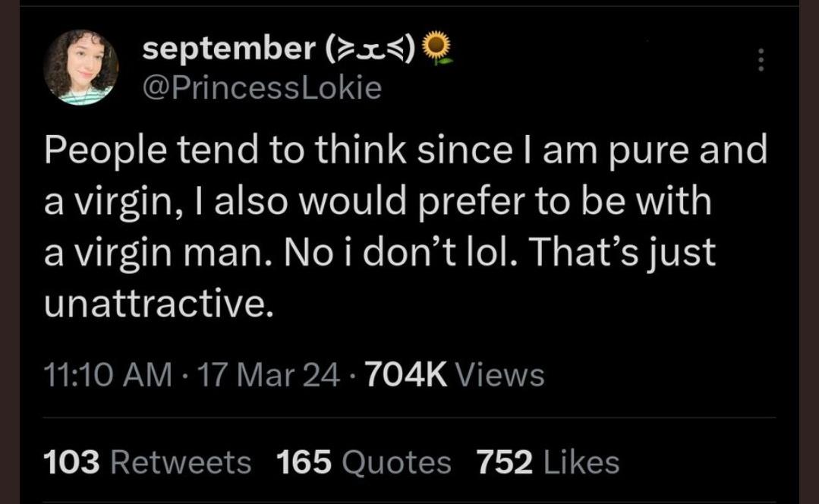Click the "Views" label text
This screenshot has width=819, height=504.
point(502,375)
